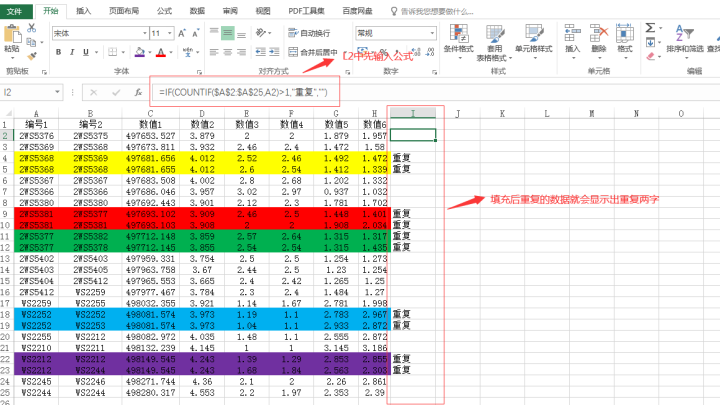Image resolution: width=720 pixels, height=405 pixels.
Task: Open 套用表格格式 table format
Action: [x=494, y=44]
